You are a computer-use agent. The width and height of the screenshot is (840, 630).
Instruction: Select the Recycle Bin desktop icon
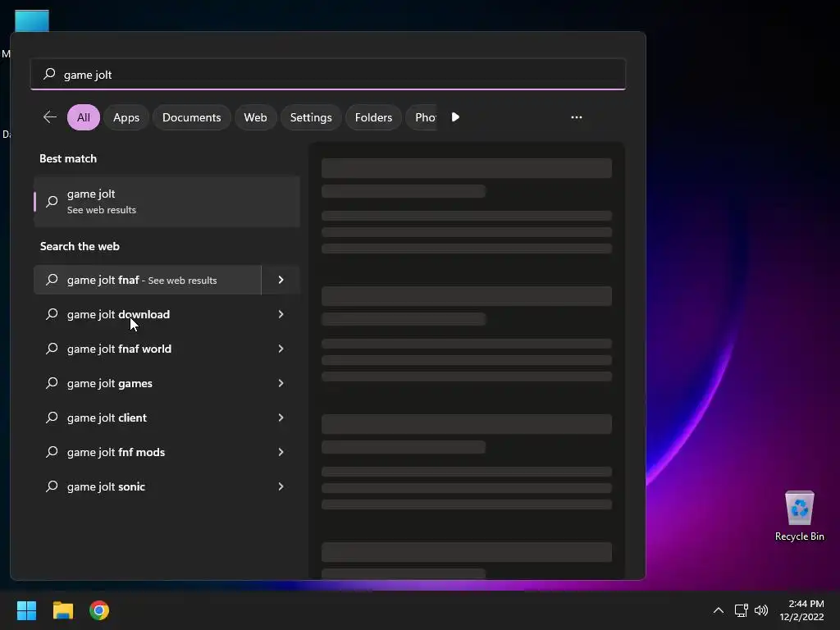[x=799, y=516]
